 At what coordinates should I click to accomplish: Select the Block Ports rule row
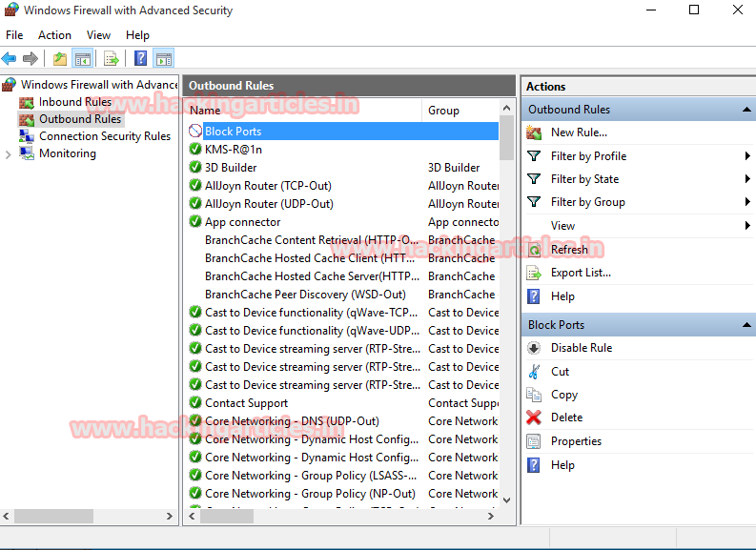pos(343,132)
